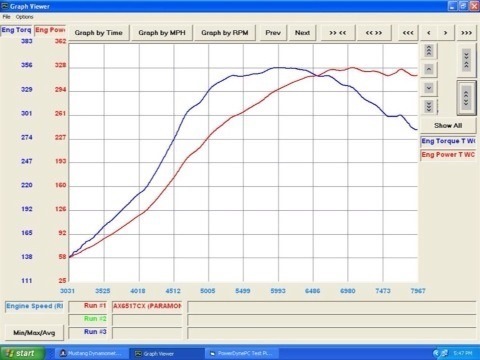Click the single up-arrow vertical button
This screenshot has width=480, height=360.
pos(429,69)
